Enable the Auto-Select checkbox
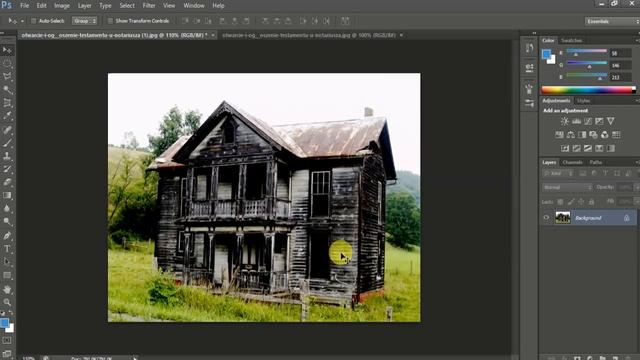640x360 pixels. 34,21
